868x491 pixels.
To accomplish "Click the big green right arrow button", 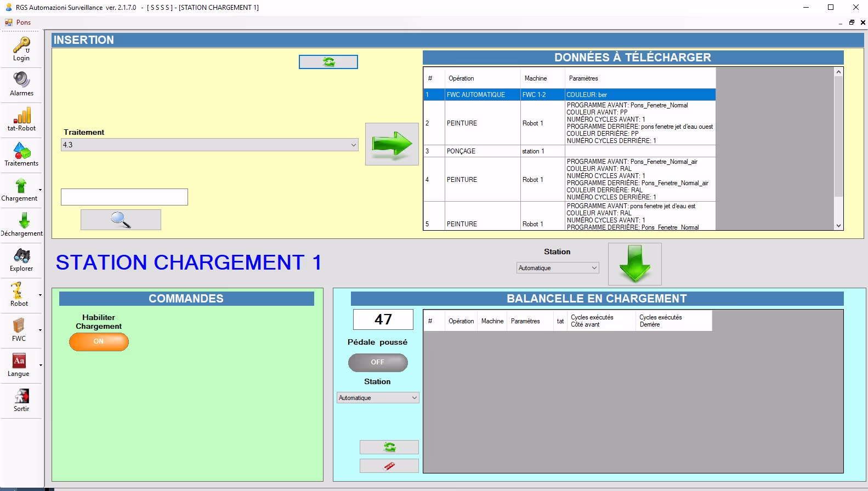I will (x=392, y=144).
